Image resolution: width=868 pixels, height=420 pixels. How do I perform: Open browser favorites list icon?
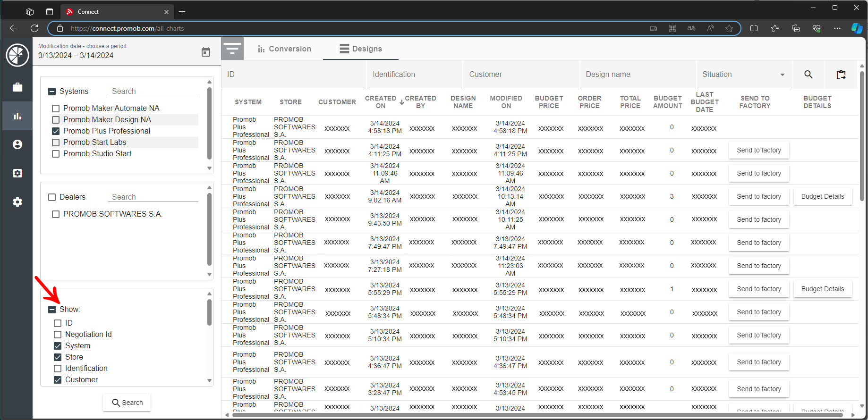coord(775,28)
